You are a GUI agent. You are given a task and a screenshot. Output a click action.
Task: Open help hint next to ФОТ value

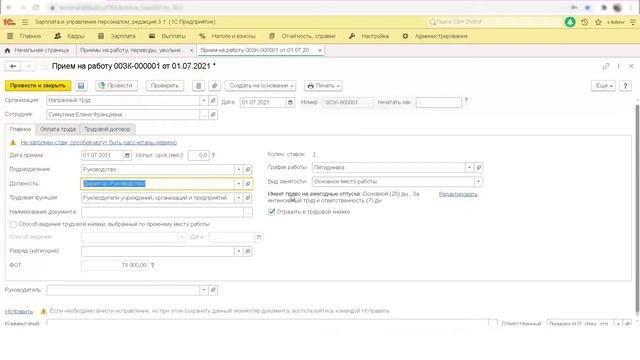(x=153, y=265)
